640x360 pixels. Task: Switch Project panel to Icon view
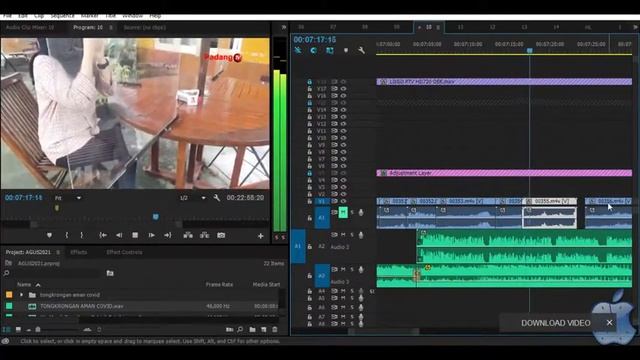coord(18,329)
